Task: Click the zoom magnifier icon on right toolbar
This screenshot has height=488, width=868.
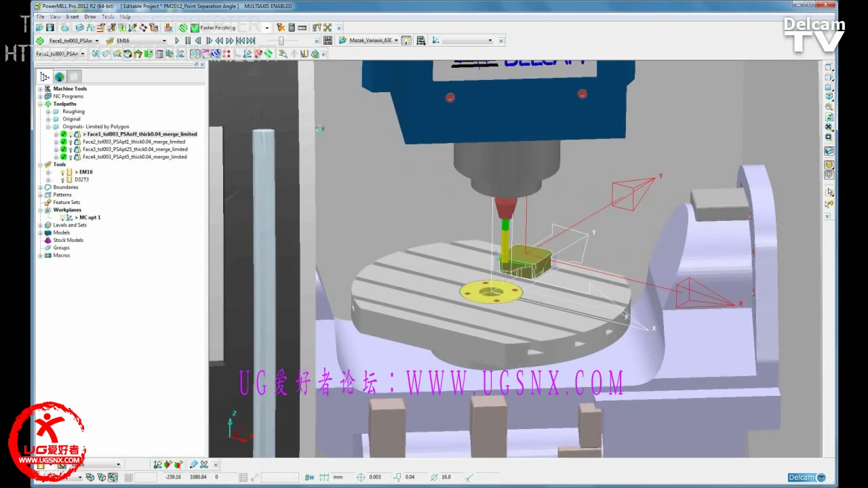Action: pos(829,107)
